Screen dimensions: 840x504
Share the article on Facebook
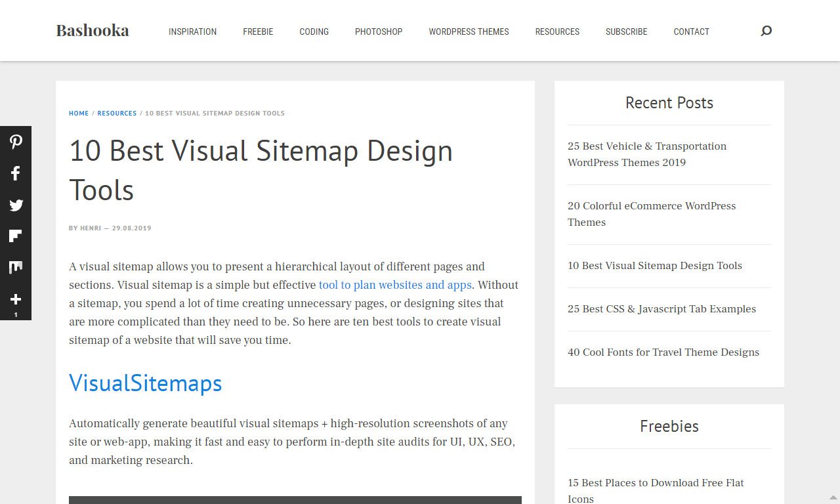16,173
